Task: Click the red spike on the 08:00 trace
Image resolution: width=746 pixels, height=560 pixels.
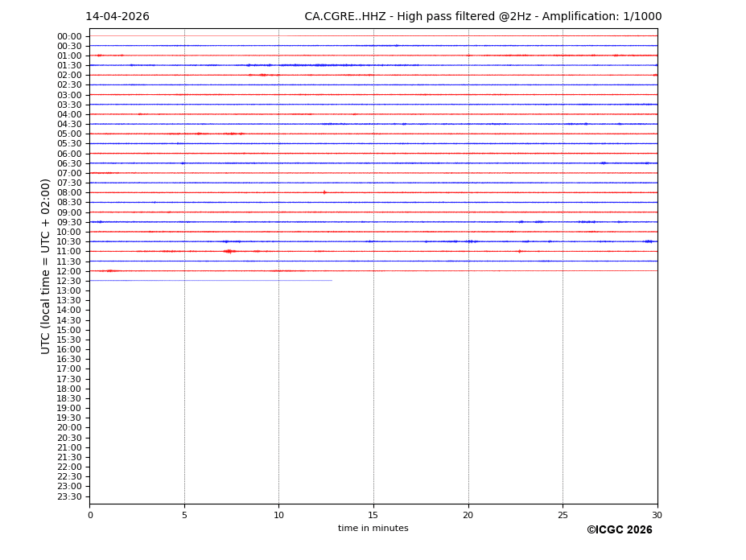Action: (x=324, y=192)
